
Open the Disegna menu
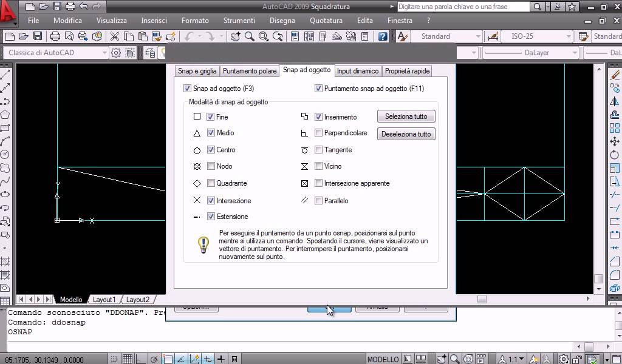(282, 20)
